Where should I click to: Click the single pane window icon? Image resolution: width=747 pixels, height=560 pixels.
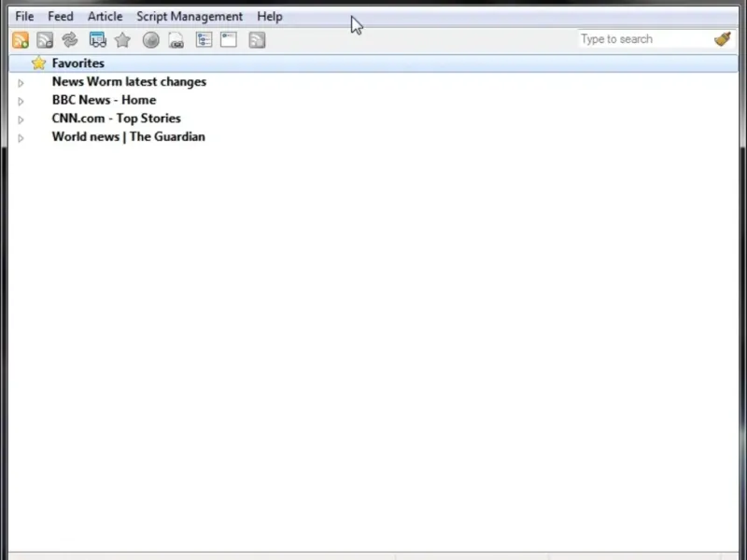[229, 39]
